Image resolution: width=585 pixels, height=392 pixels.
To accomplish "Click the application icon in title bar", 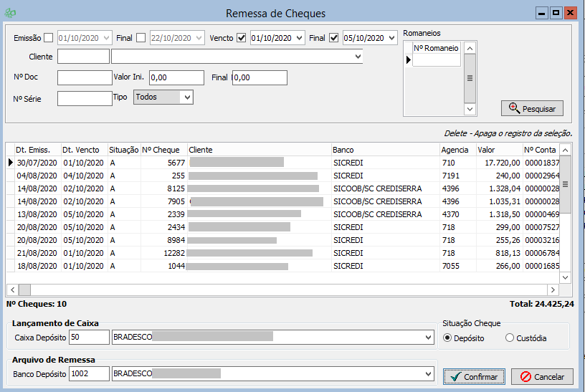I will pos(11,13).
